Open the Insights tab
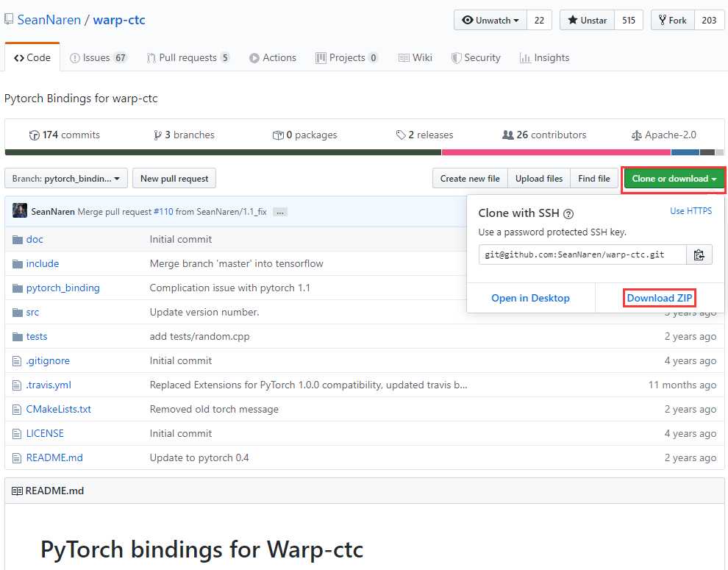This screenshot has width=728, height=570. 545,57
